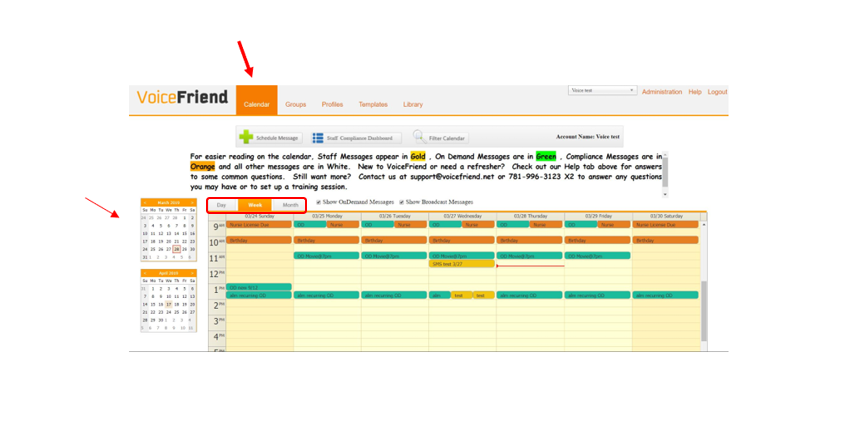Select April 30 in the April mini calendar
Screen dimensions: 847x423
pyautogui.click(x=160, y=320)
